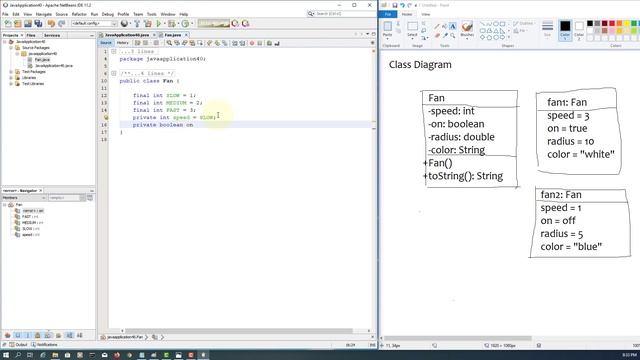
Task: Open the Output panel button in the status bar
Action: (18, 345)
